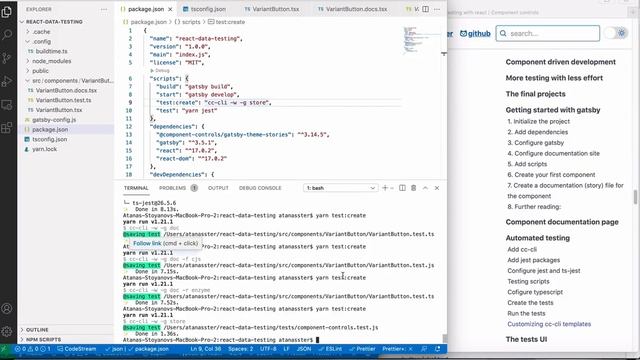Select the DEBUG CONSOLE panel tab

[260, 188]
